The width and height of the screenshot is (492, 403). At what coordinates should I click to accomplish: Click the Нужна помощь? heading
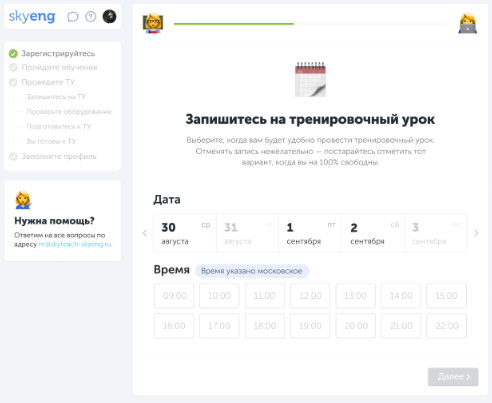(55, 221)
